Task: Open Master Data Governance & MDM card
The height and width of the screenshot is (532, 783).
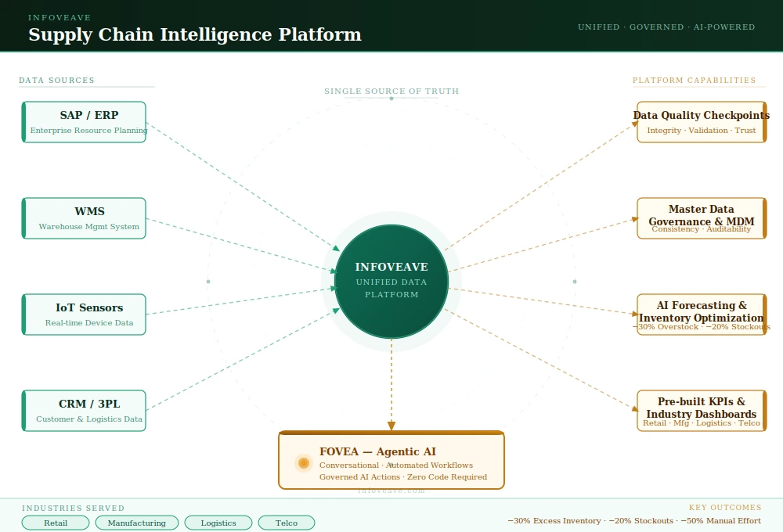Action: click(x=702, y=218)
